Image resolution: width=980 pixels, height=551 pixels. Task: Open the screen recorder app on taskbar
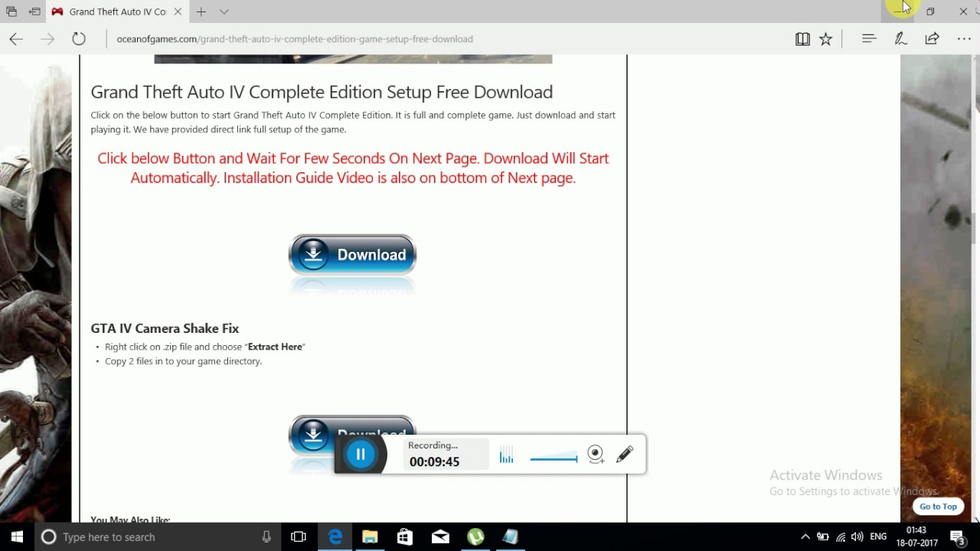point(511,537)
